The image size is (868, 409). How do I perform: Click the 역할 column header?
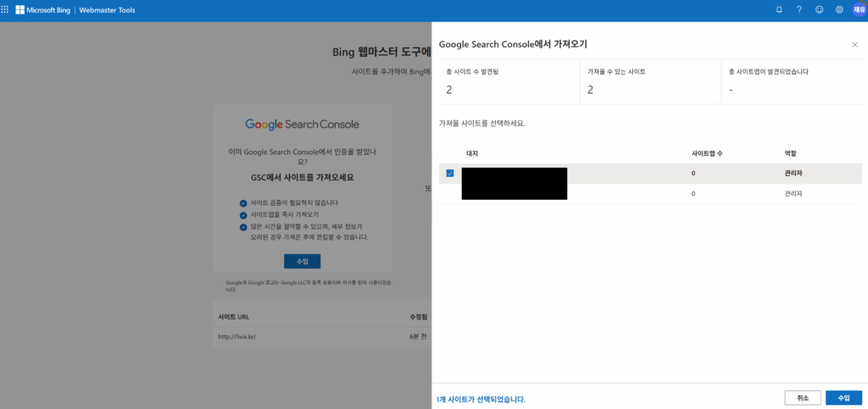point(790,153)
